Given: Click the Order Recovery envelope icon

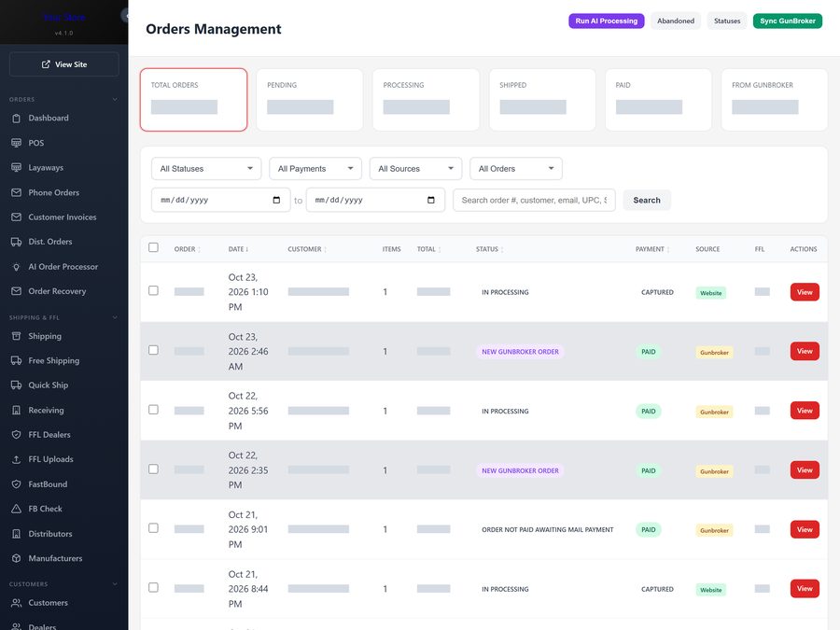Looking at the screenshot, I should pos(17,291).
